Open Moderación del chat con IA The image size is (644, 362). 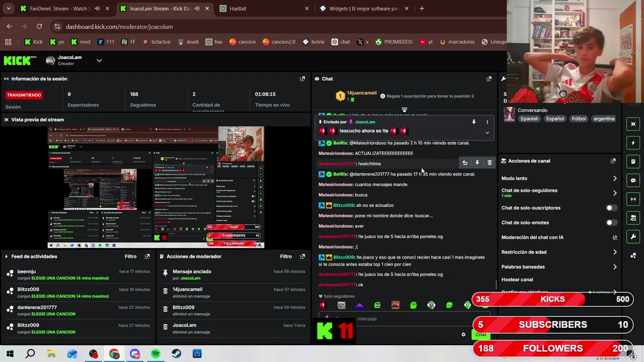coord(558,237)
